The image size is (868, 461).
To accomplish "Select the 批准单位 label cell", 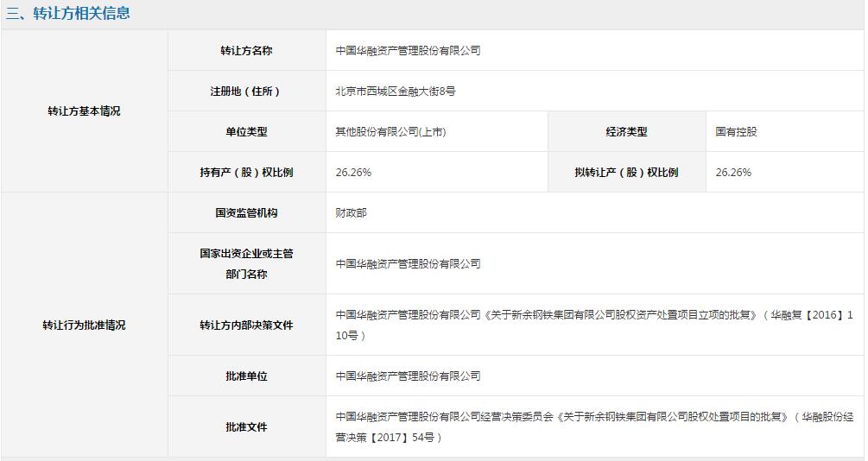I will pyautogui.click(x=246, y=376).
